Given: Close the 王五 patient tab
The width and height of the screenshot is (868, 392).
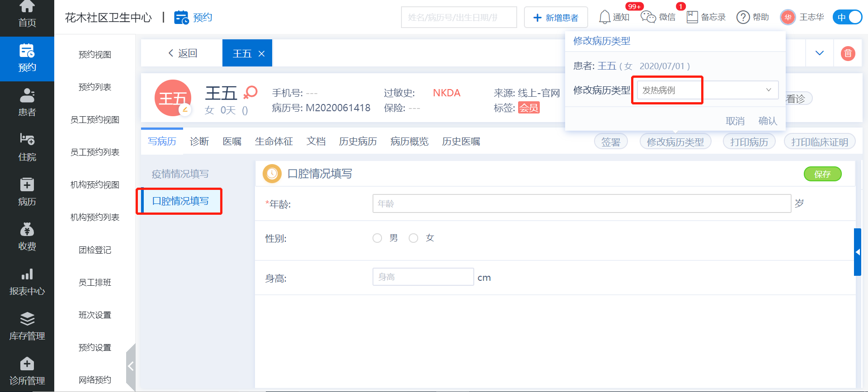Looking at the screenshot, I should pos(261,54).
